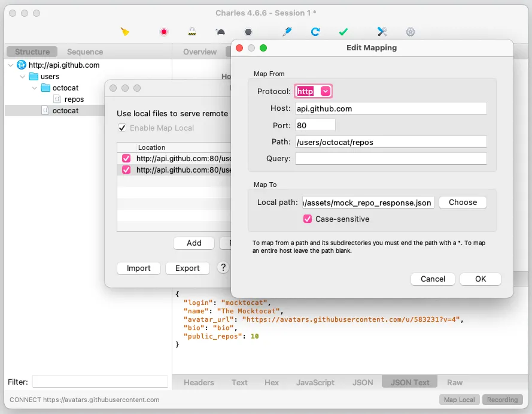The image size is (532, 414).
Task: Click the green Validate checkmark icon
Action: [343, 32]
